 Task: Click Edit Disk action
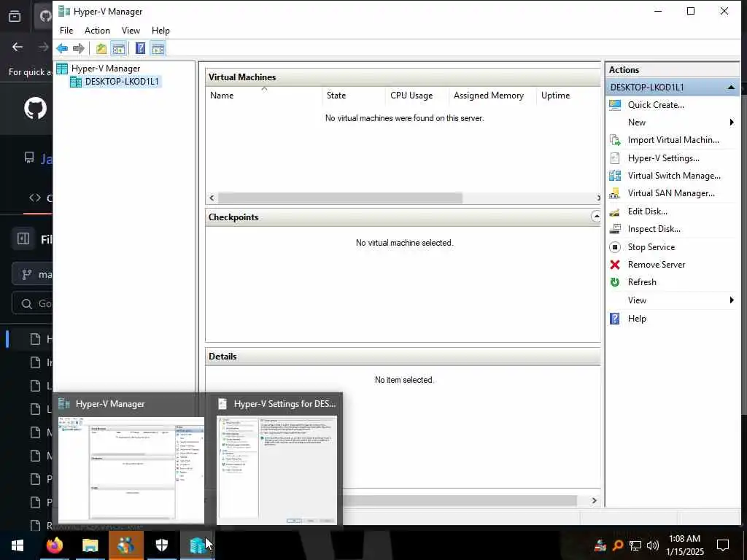pyautogui.click(x=647, y=211)
